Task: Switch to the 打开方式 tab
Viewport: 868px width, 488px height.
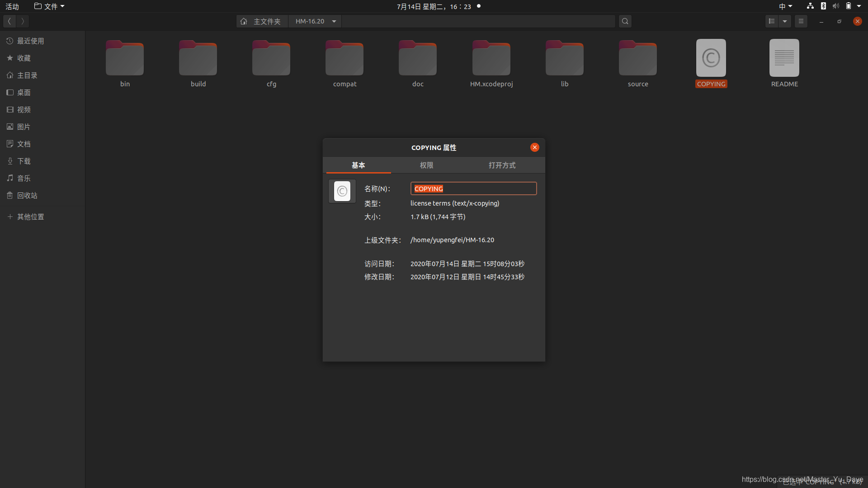Action: point(502,165)
